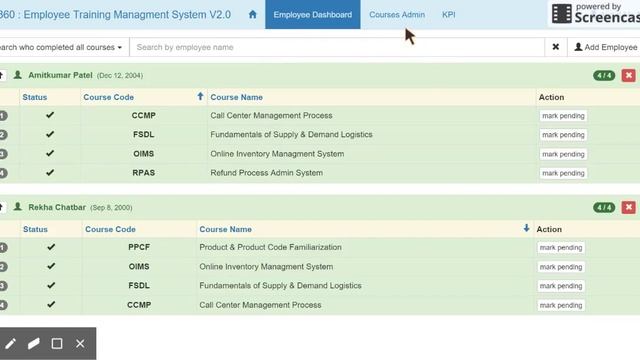Close the Screencast annotation toolbar
640x360 pixels.
tap(80, 344)
